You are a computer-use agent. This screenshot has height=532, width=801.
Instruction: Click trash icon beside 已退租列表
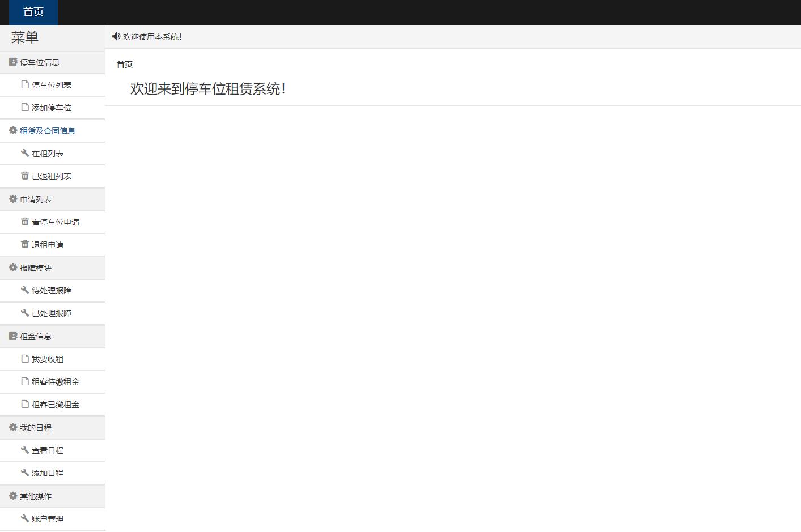(x=25, y=176)
